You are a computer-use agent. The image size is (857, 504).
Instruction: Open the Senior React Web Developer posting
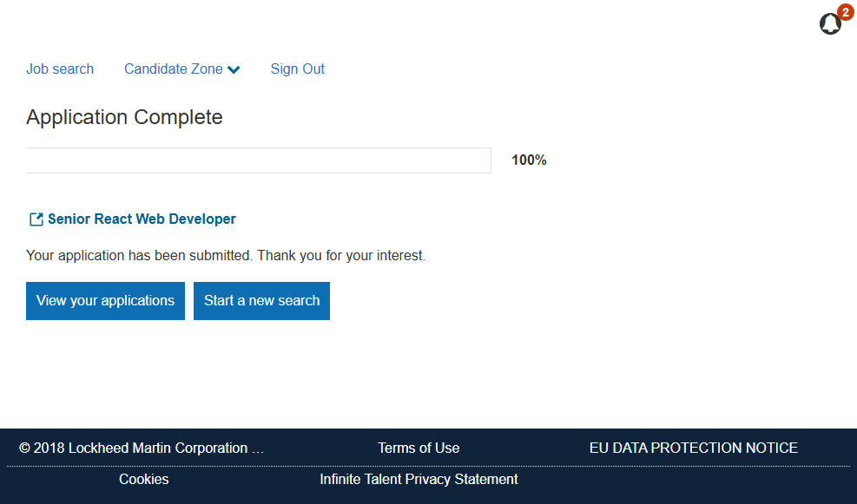click(142, 219)
